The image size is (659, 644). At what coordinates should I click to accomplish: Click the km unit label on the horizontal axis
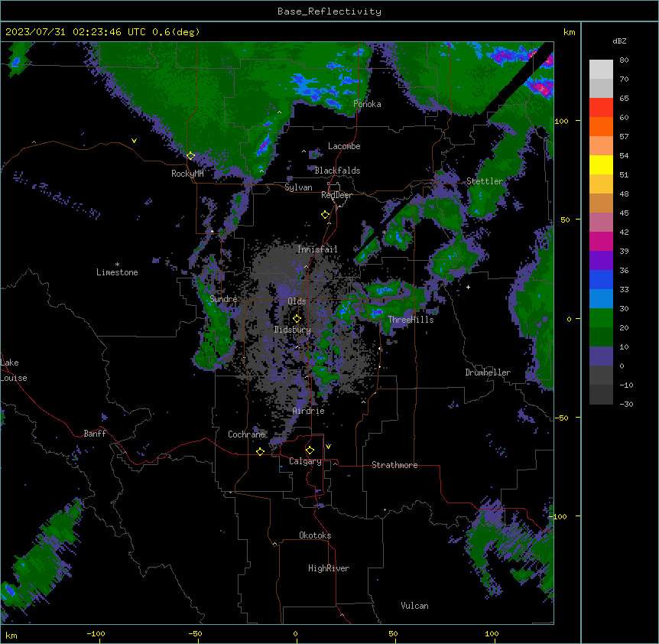[11, 636]
